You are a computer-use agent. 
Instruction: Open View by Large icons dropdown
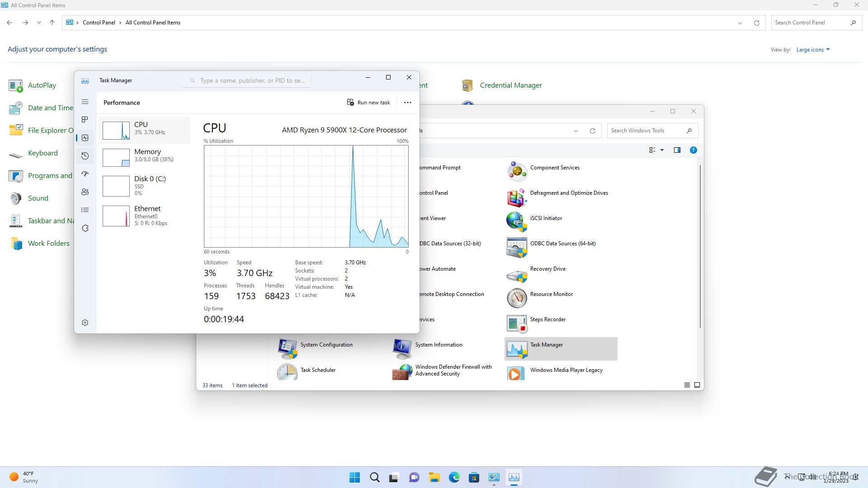[813, 50]
